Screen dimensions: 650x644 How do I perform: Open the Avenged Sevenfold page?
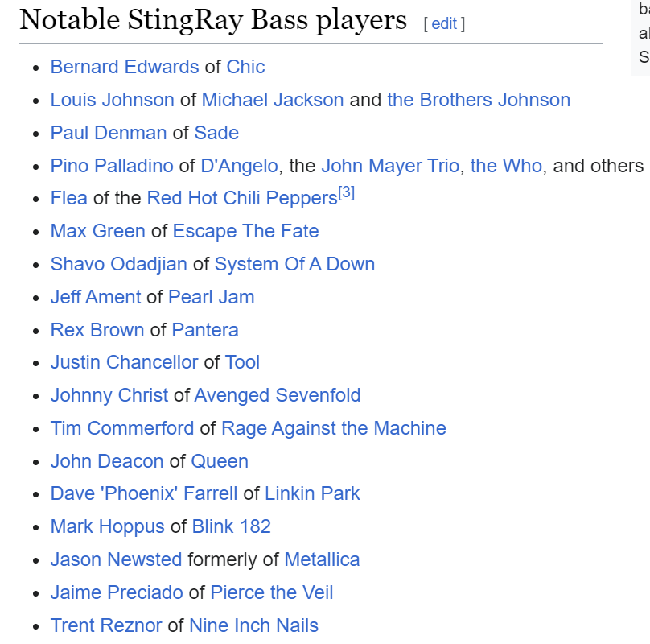pyautogui.click(x=278, y=395)
